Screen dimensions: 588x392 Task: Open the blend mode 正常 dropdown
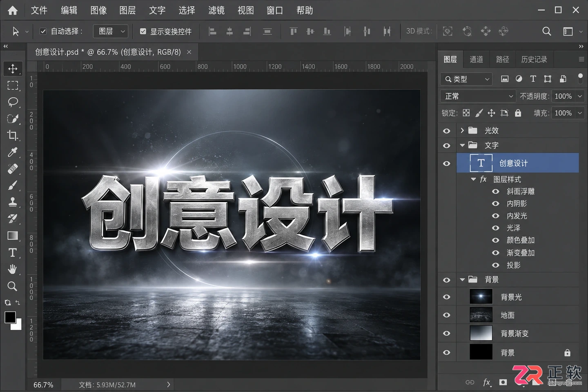478,96
